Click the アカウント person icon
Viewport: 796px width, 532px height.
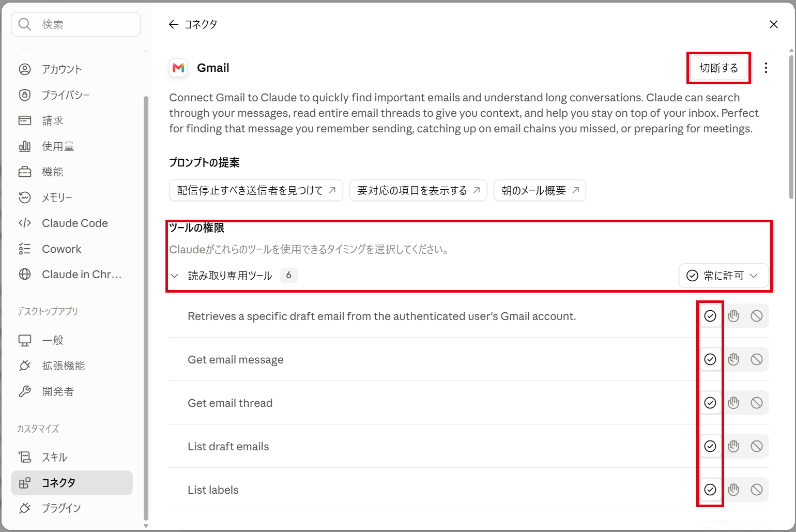25,69
